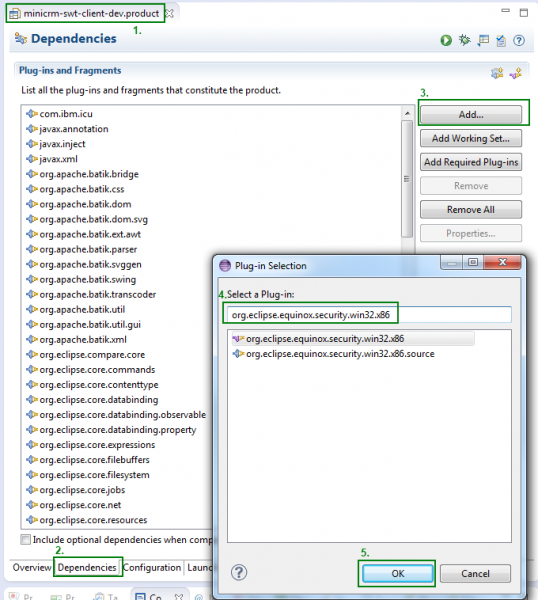Select org.eclipse.core.databinding.observable entry
Viewport: 538px width, 600px height.
tap(116, 414)
